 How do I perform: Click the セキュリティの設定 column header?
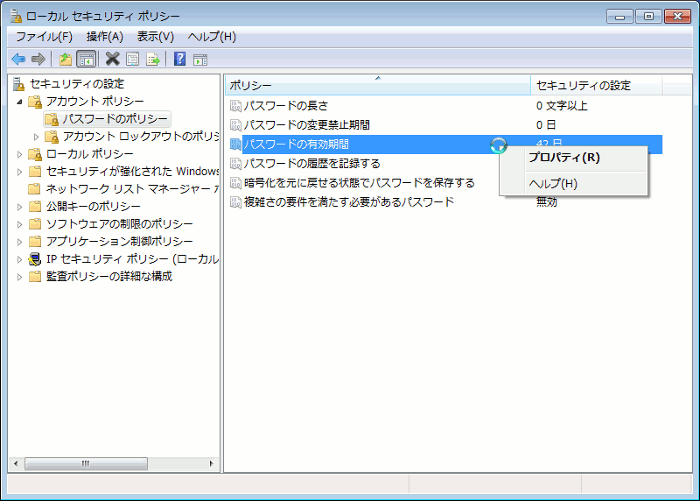tap(583, 85)
